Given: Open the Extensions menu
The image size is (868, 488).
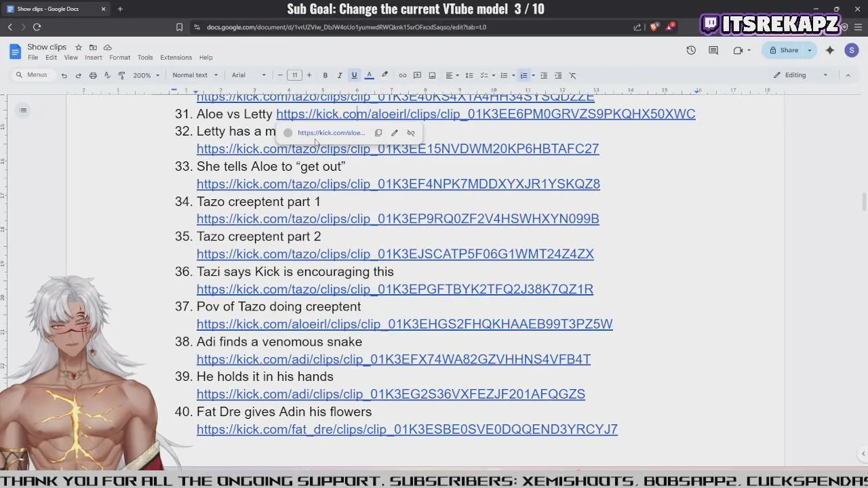Looking at the screenshot, I should [176, 58].
